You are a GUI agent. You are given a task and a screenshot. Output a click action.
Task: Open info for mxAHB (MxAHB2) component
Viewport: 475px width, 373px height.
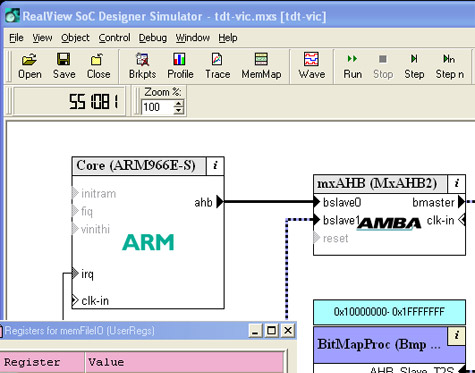[457, 183]
